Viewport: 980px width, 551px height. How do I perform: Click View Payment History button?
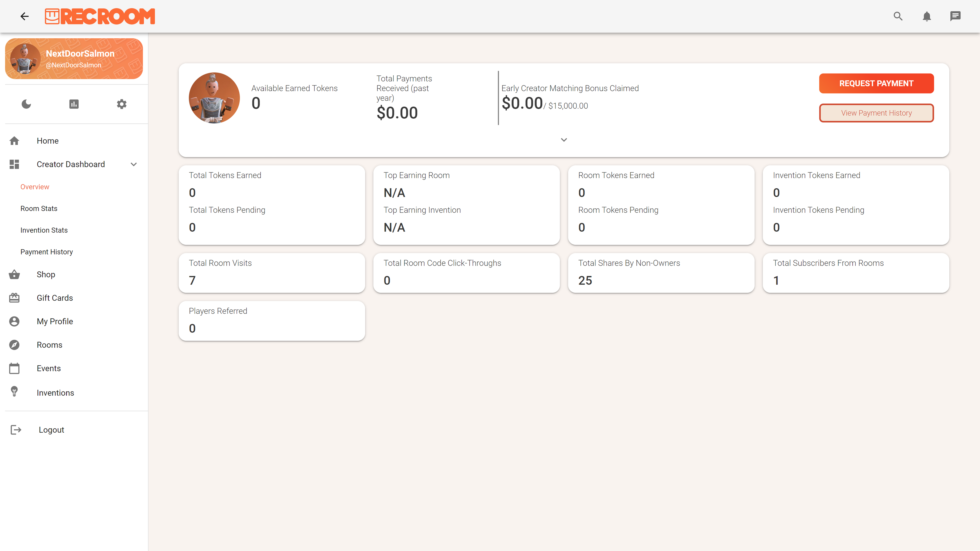876,113
